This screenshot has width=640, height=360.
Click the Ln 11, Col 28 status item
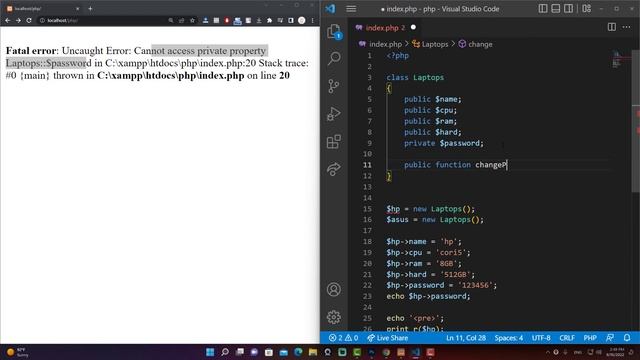pos(466,338)
